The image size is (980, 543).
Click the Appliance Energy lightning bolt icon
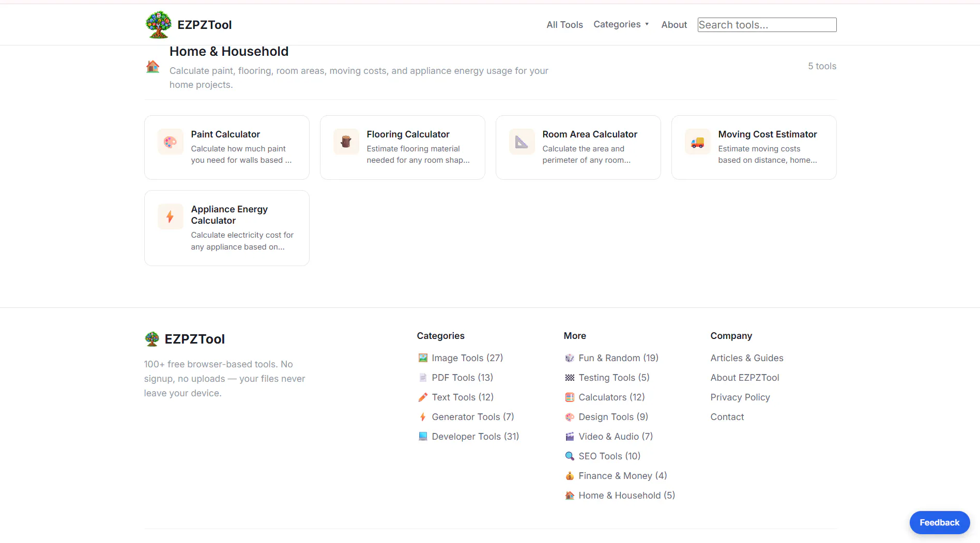pos(170,217)
